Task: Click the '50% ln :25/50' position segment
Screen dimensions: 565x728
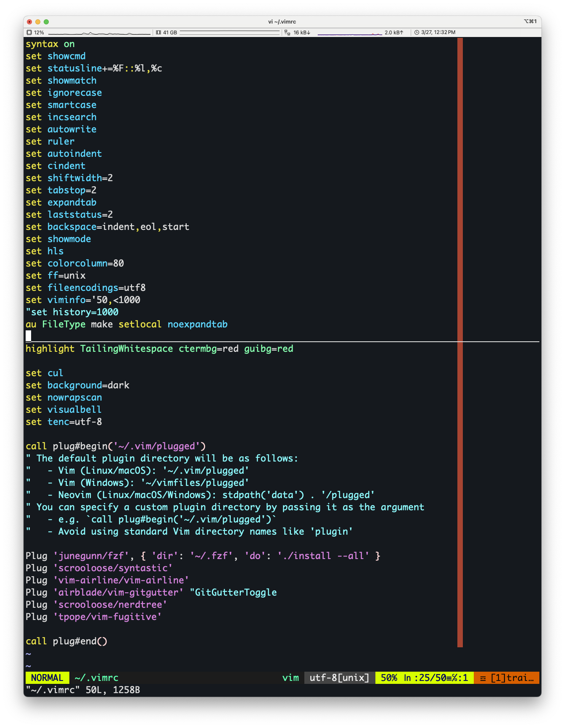Action: [424, 678]
